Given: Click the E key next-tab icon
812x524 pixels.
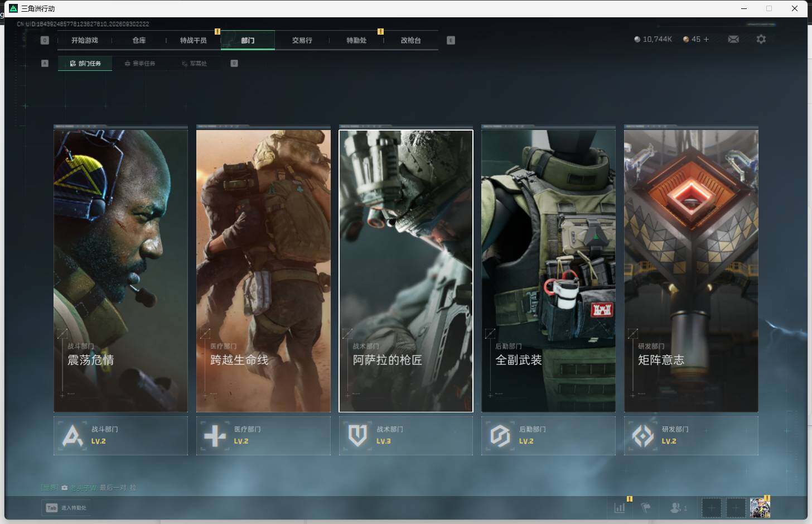Looking at the screenshot, I should 451,40.
